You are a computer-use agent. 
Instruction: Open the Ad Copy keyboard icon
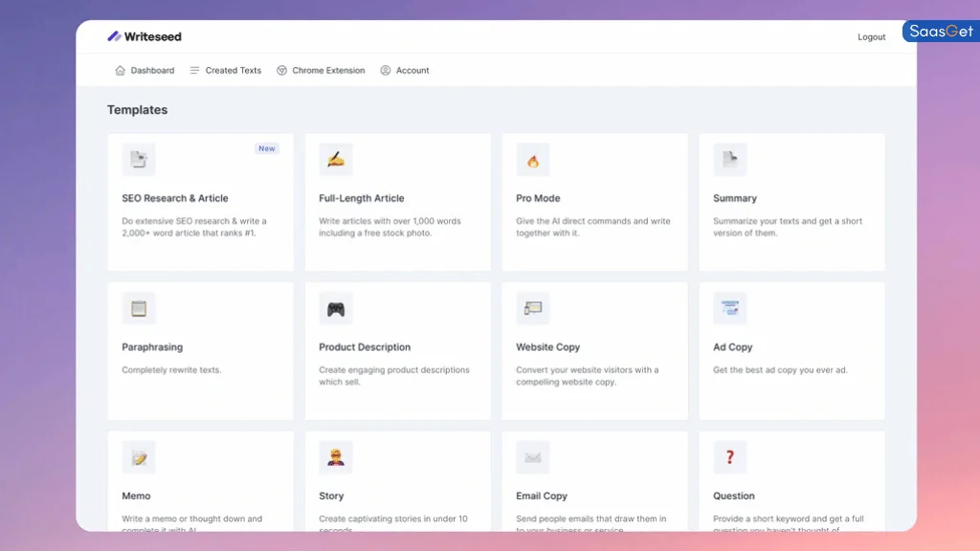point(730,308)
